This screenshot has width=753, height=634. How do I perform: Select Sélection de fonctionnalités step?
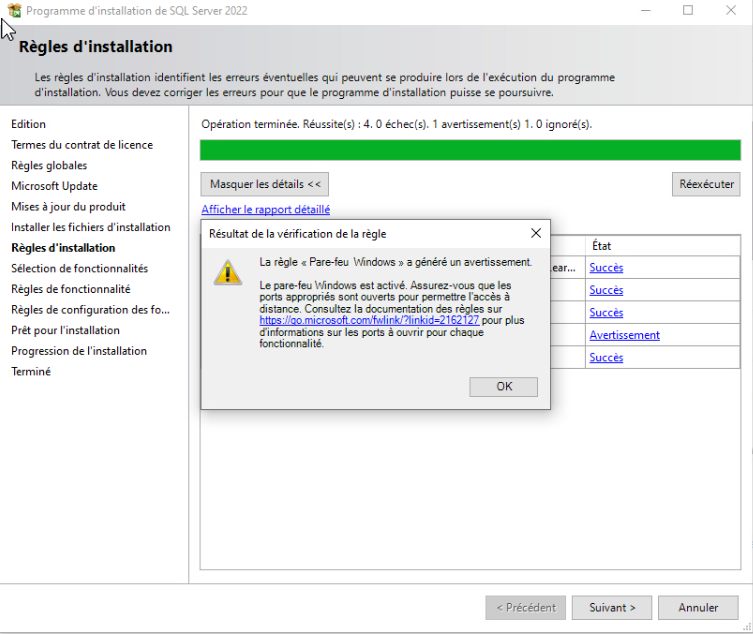[x=79, y=268]
